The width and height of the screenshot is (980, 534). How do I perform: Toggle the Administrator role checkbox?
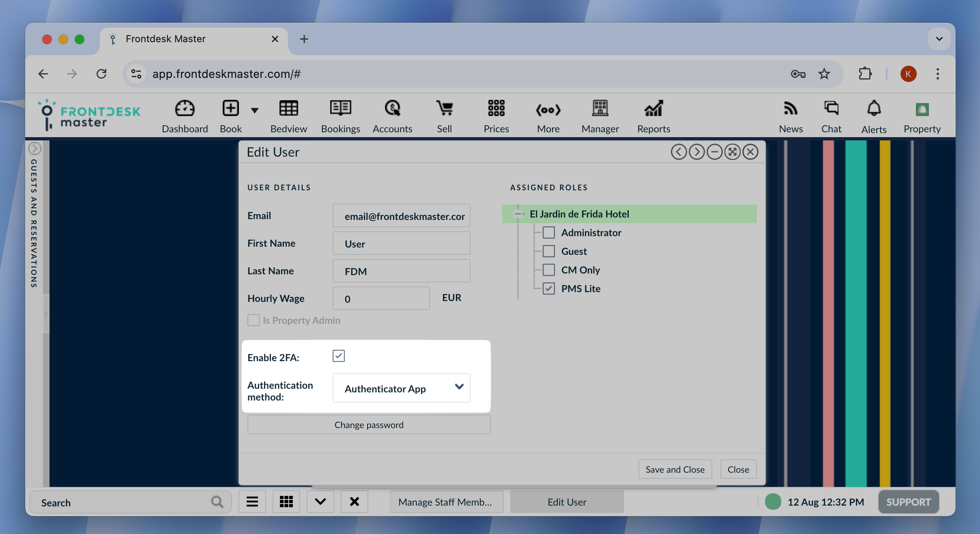pos(549,233)
